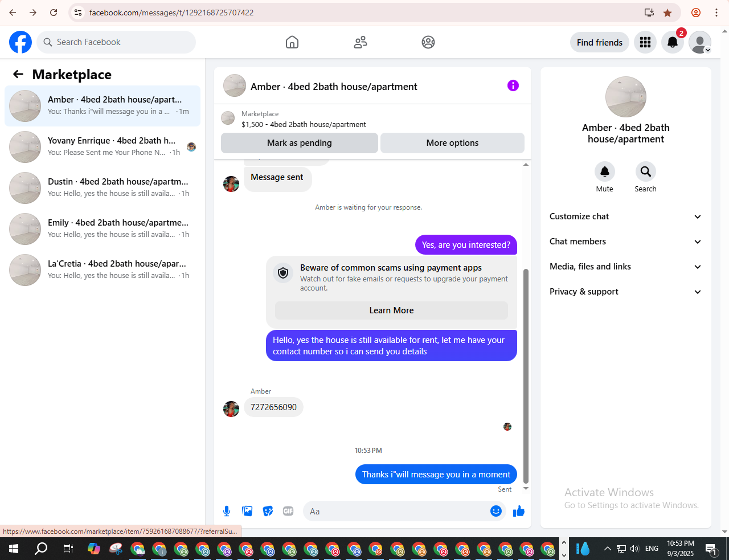Open the Windows notification center
The image size is (729, 560).
click(711, 549)
